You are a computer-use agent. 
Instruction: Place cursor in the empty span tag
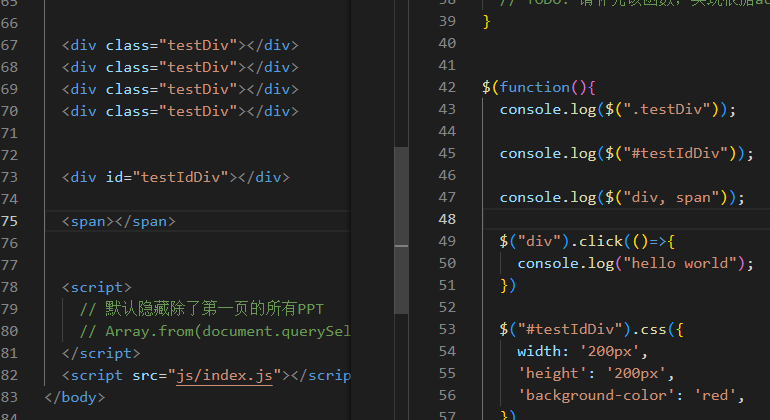tap(118, 221)
